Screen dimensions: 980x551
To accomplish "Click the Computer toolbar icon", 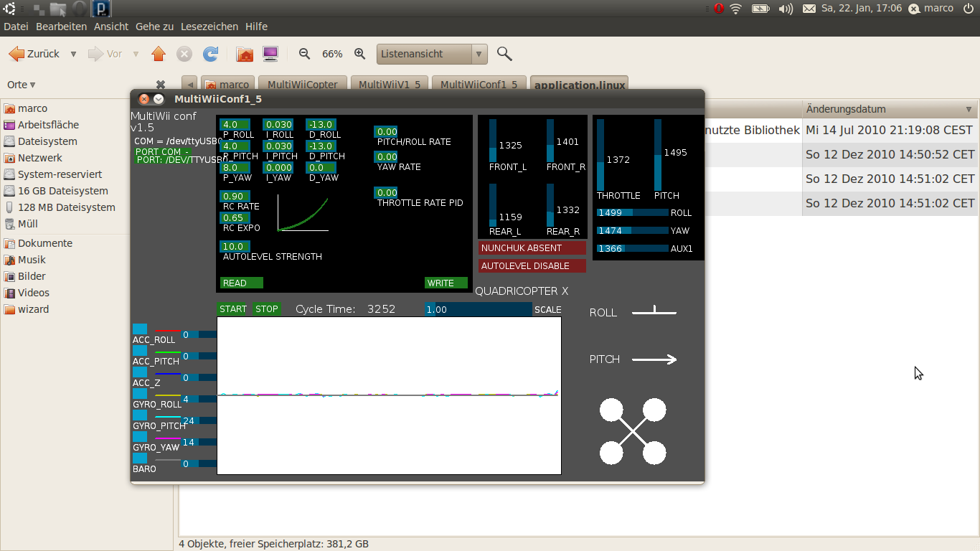I will (270, 54).
